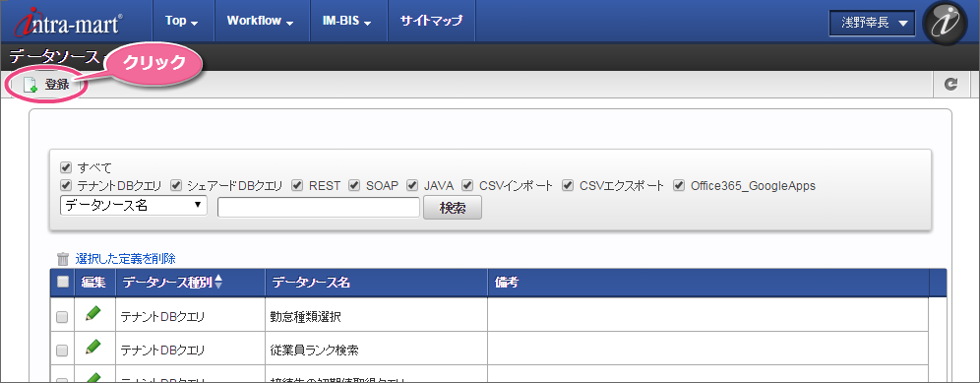Image resolution: width=980 pixels, height=383 pixels.
Task: Open サイトマップ page
Action: pos(431,22)
